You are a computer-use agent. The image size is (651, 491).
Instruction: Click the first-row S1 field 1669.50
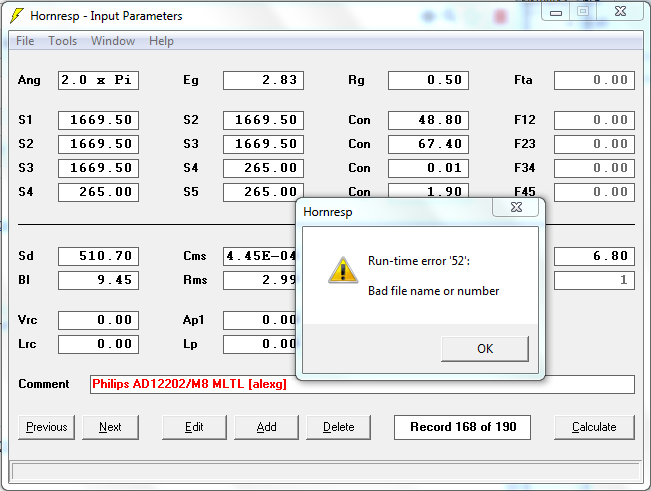click(98, 120)
